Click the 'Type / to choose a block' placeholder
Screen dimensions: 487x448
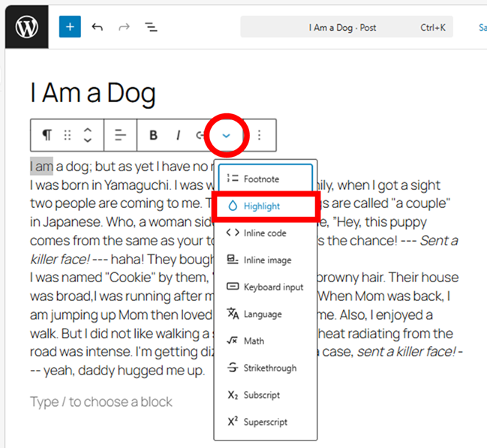point(101,401)
